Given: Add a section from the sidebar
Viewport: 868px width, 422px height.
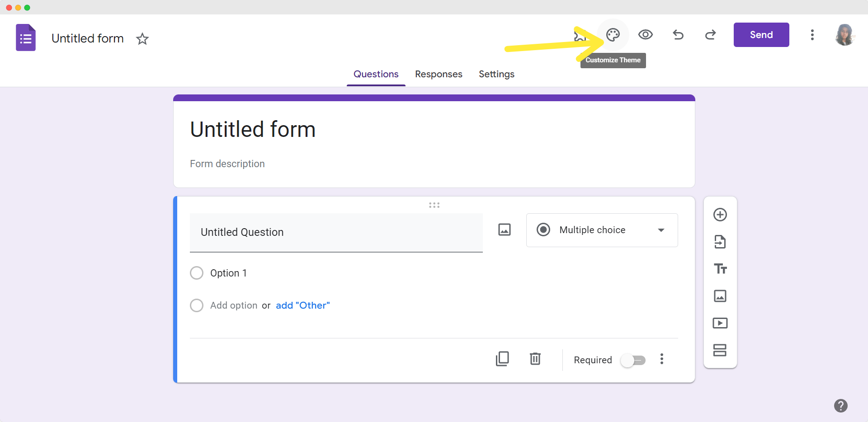Looking at the screenshot, I should coord(720,350).
